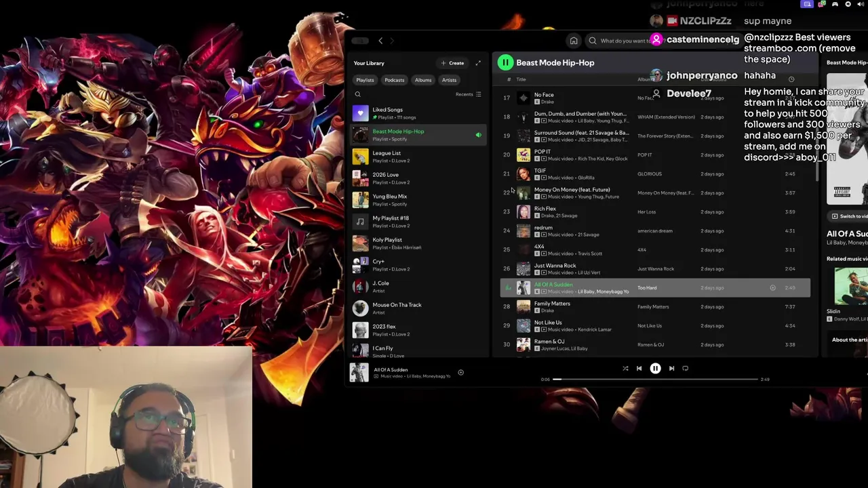Toggle shuffle in the player bar
The width and height of the screenshot is (868, 488).
point(625,369)
